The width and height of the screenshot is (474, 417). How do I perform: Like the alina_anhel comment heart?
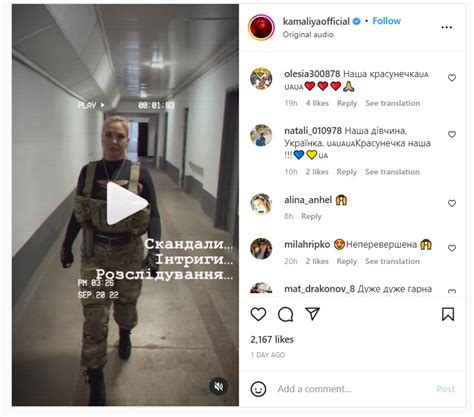[452, 203]
